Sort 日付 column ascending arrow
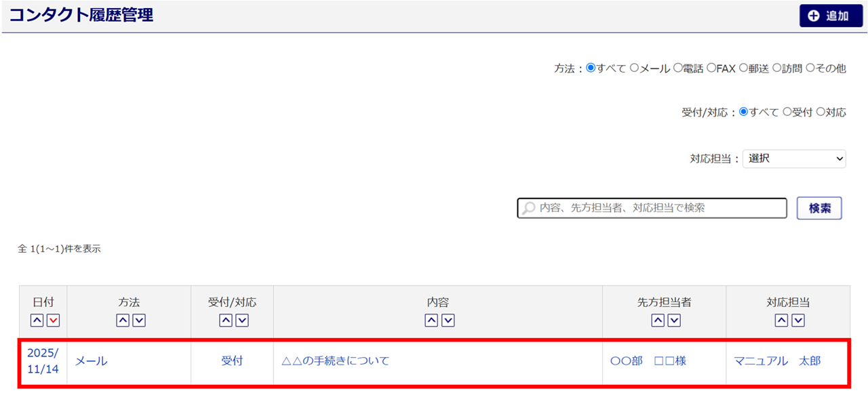868x393 pixels. click(37, 320)
